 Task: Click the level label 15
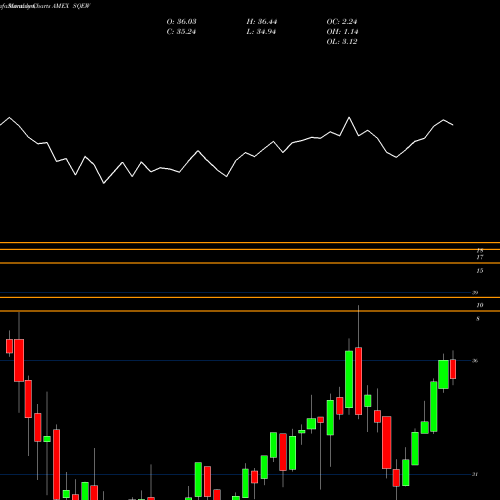pos(480,271)
